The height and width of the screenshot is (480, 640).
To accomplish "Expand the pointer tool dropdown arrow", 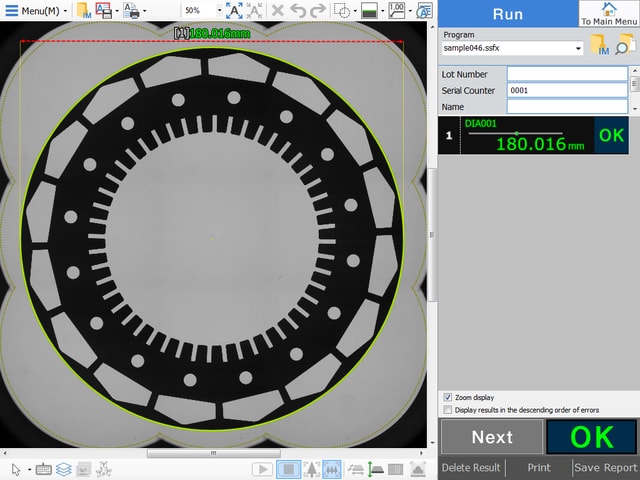I will 29,470.
